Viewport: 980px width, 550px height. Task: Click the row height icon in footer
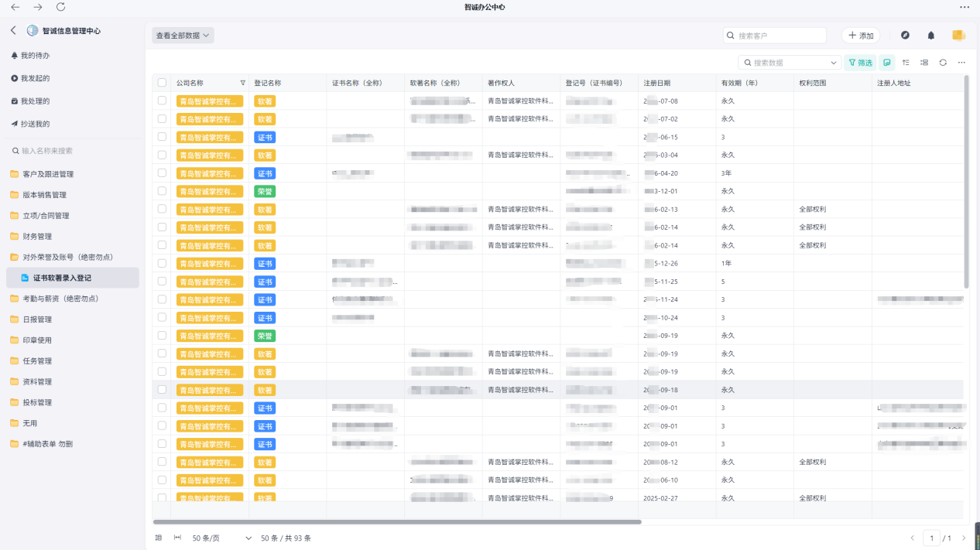pyautogui.click(x=159, y=538)
